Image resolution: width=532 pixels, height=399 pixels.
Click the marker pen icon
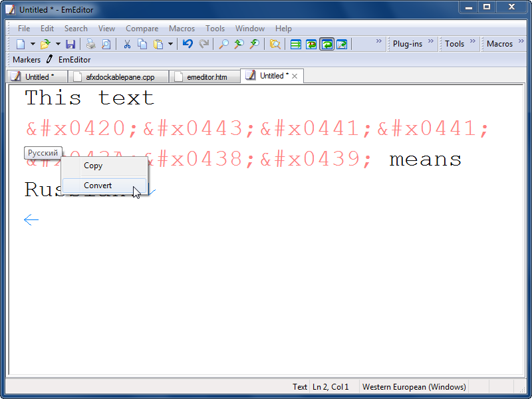pyautogui.click(x=49, y=59)
